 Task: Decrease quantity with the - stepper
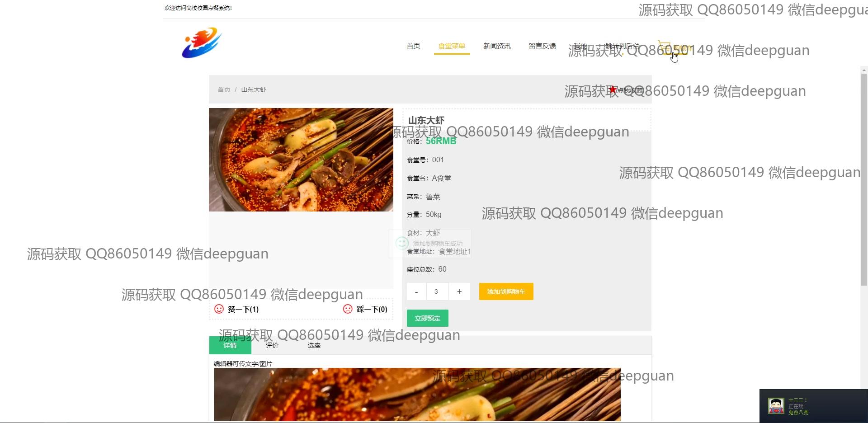416,291
